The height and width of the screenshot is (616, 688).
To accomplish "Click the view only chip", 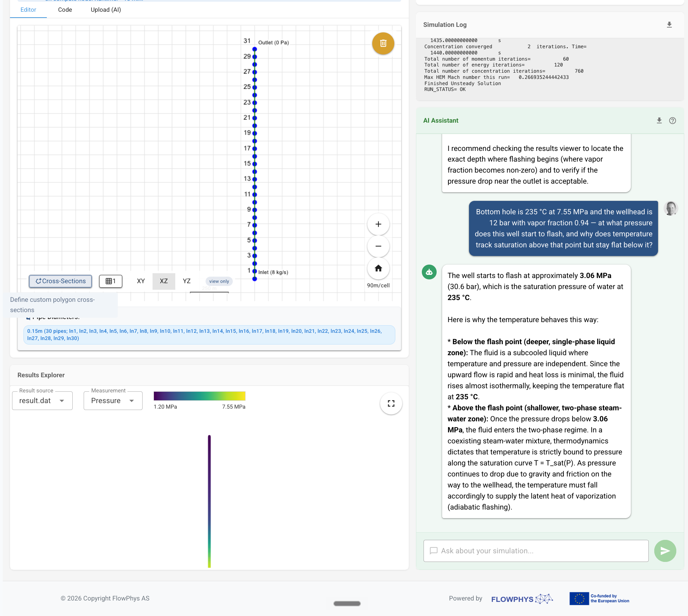I will point(219,281).
